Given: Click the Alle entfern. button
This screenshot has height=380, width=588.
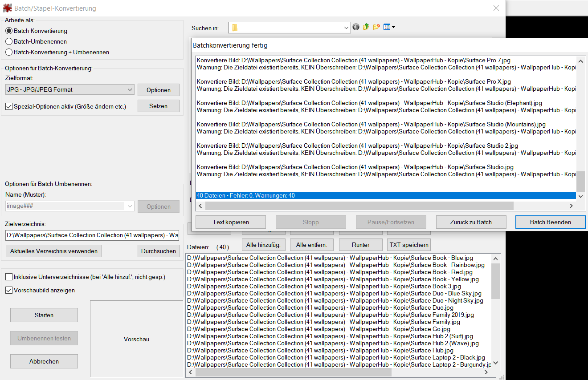Looking at the screenshot, I should 312,245.
